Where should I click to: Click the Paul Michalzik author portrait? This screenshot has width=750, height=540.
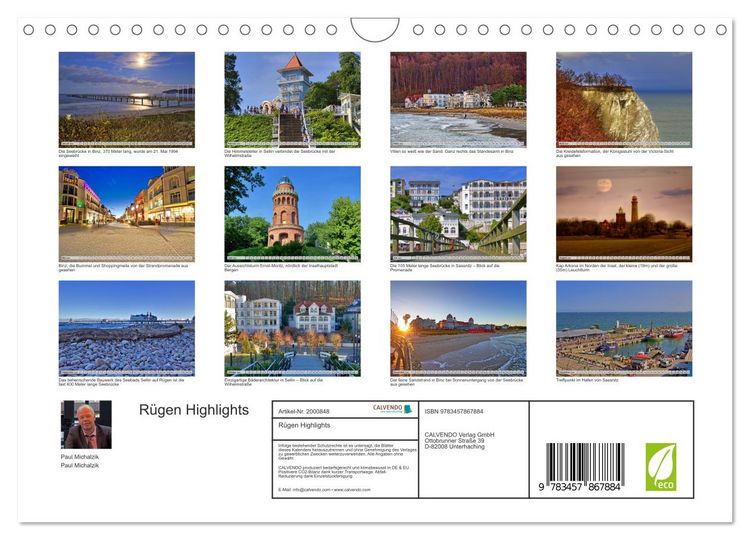[86, 424]
